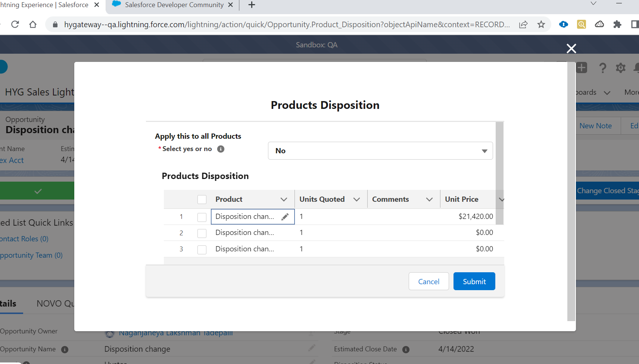
Task: Open a new browser tab with plus
Action: tap(252, 5)
